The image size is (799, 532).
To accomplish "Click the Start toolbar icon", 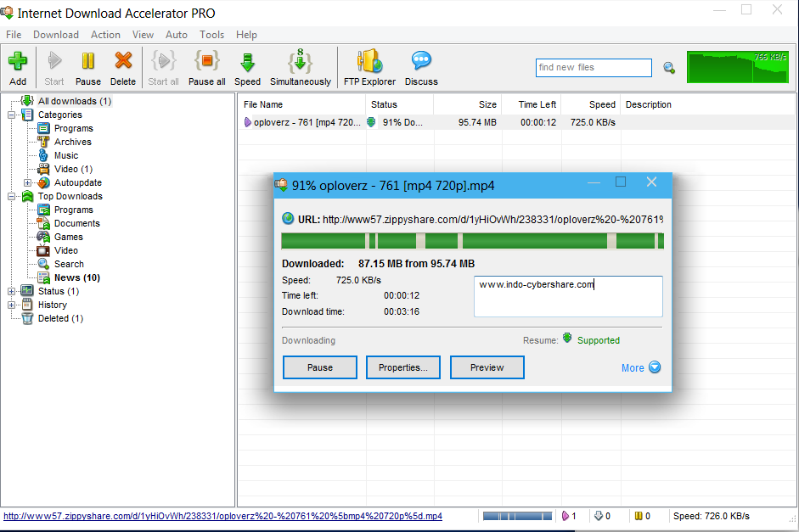I will tap(54, 68).
